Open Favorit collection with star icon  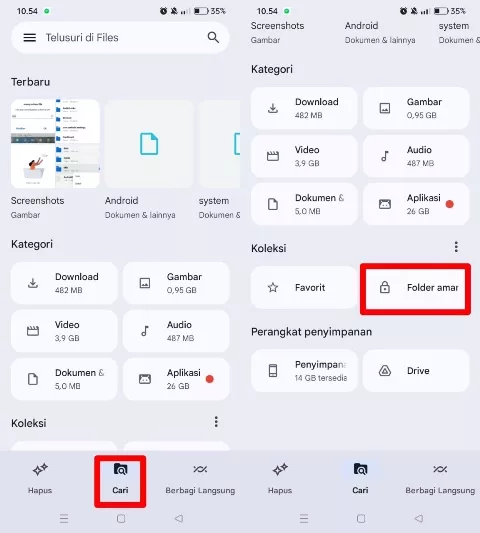tap(304, 288)
